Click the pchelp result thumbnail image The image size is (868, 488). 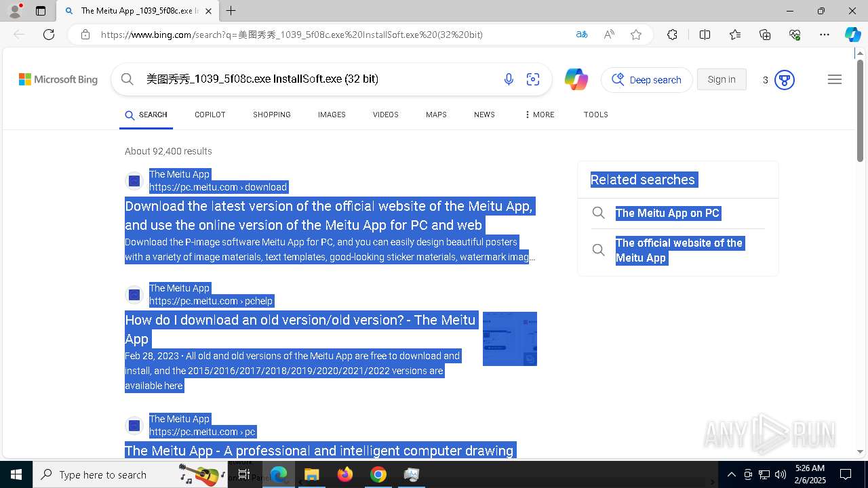pos(510,339)
